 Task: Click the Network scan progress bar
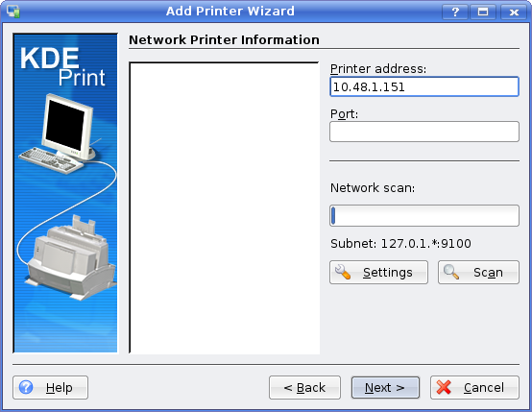point(424,215)
